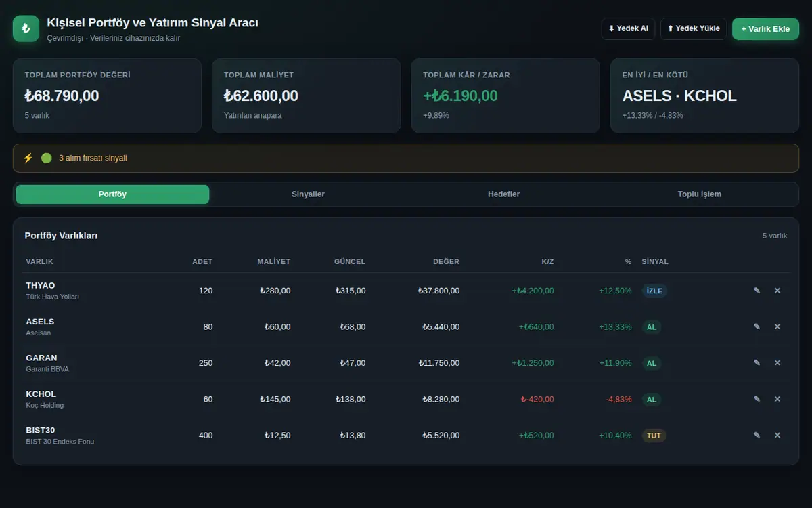Viewport: 812px width, 508px height.
Task: Click the 'ASELS · KCHOL' best/worst value
Action: pos(679,96)
